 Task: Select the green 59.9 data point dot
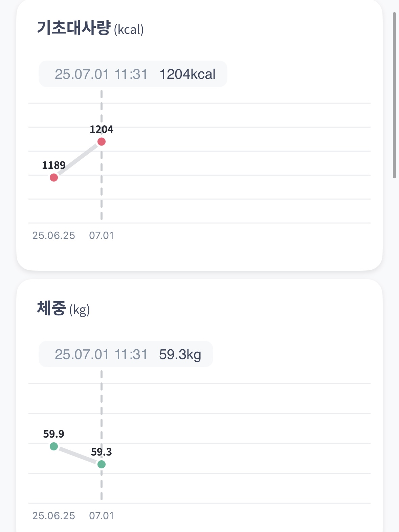[x=54, y=446]
